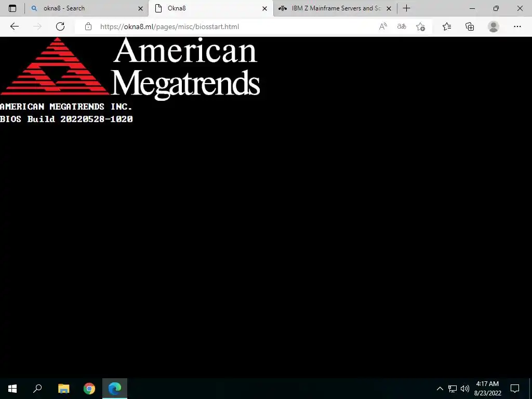Switch to Microsoft Edge on the taskbar
The height and width of the screenshot is (399, 532).
[x=115, y=389]
